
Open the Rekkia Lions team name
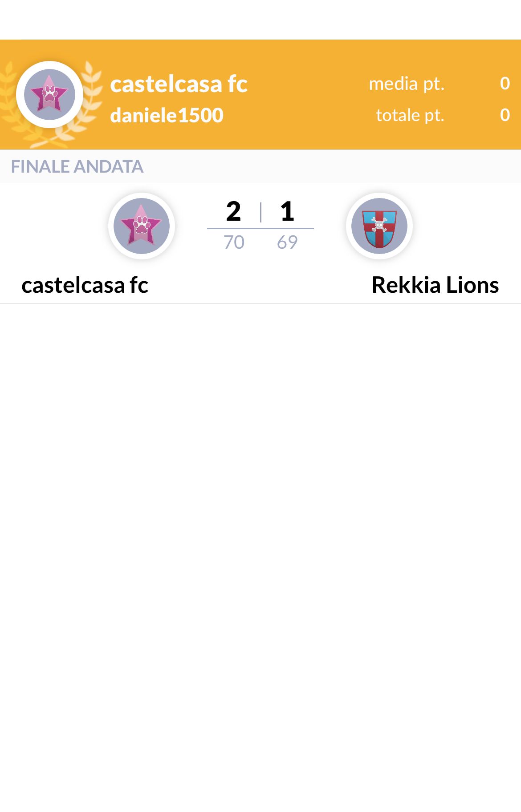(435, 285)
